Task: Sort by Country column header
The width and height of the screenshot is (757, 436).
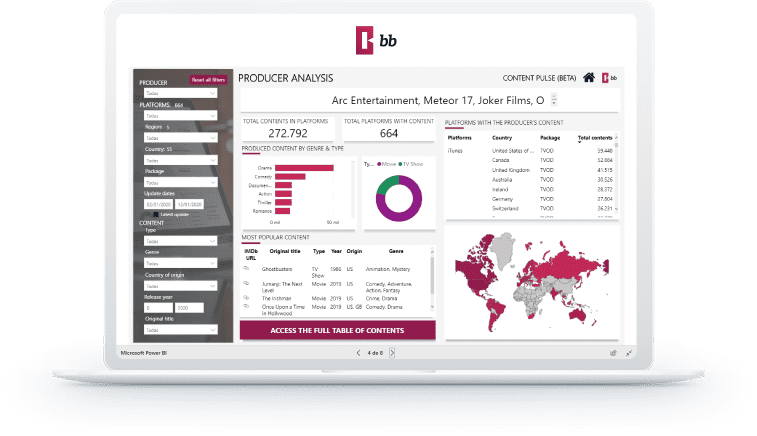Action: pos(502,138)
